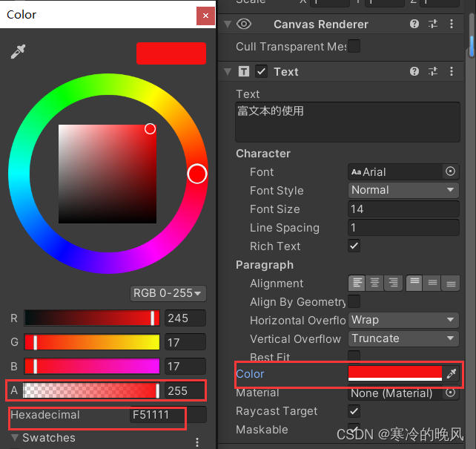476x449 pixels.
Task: Click the eyedropper beside the Color field
Action: (452, 373)
